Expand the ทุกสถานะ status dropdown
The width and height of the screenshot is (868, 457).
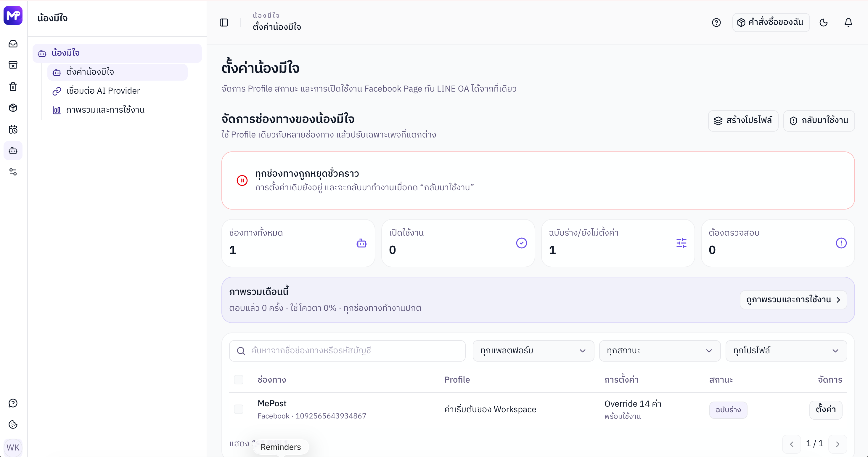659,351
